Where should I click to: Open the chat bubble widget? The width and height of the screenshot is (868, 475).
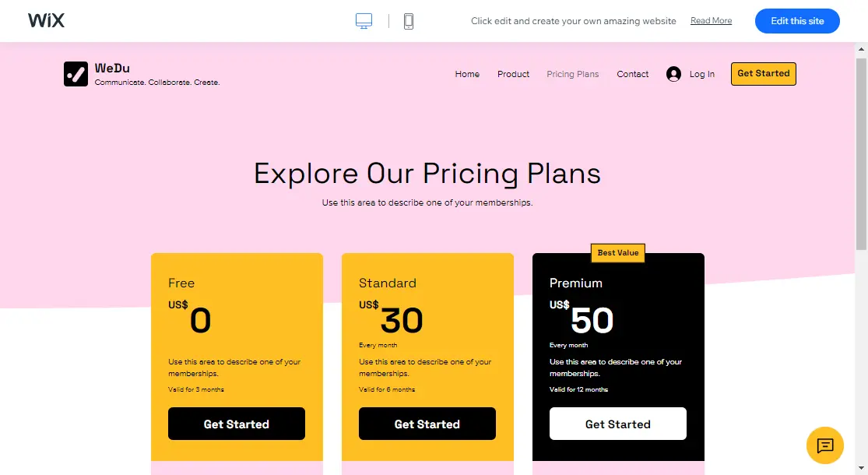coord(824,445)
